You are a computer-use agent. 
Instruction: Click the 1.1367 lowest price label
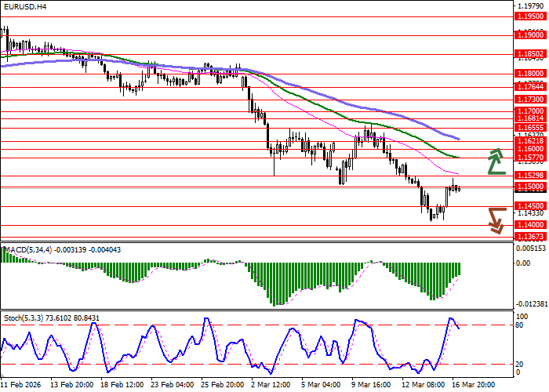click(x=530, y=236)
